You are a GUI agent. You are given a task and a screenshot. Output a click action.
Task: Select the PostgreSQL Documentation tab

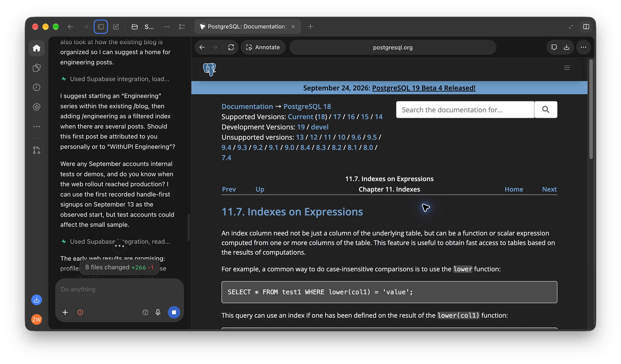point(247,27)
